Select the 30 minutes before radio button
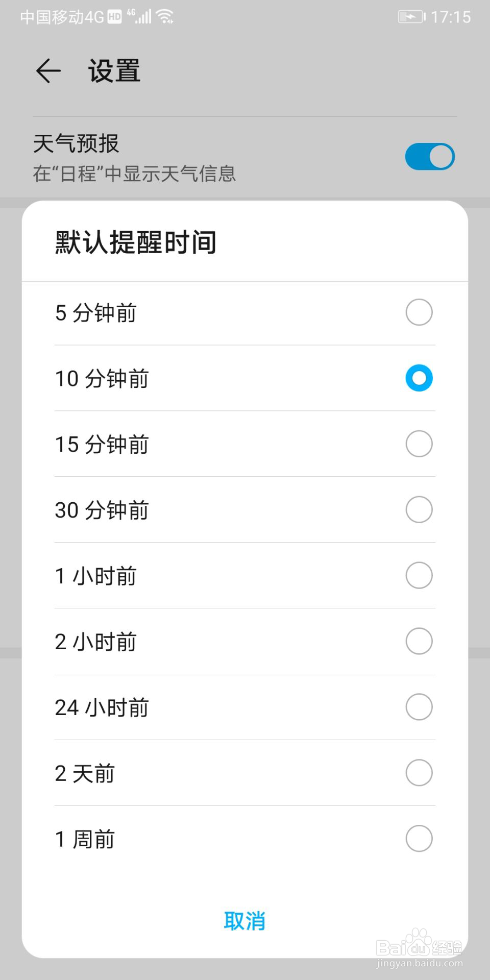Image resolution: width=490 pixels, height=980 pixels. coord(419,510)
